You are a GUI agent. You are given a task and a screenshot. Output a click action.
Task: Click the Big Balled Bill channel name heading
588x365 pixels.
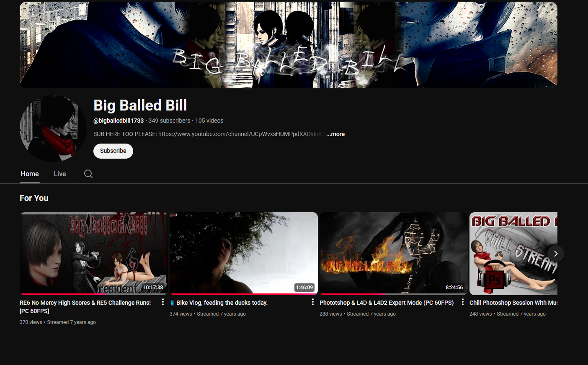140,105
